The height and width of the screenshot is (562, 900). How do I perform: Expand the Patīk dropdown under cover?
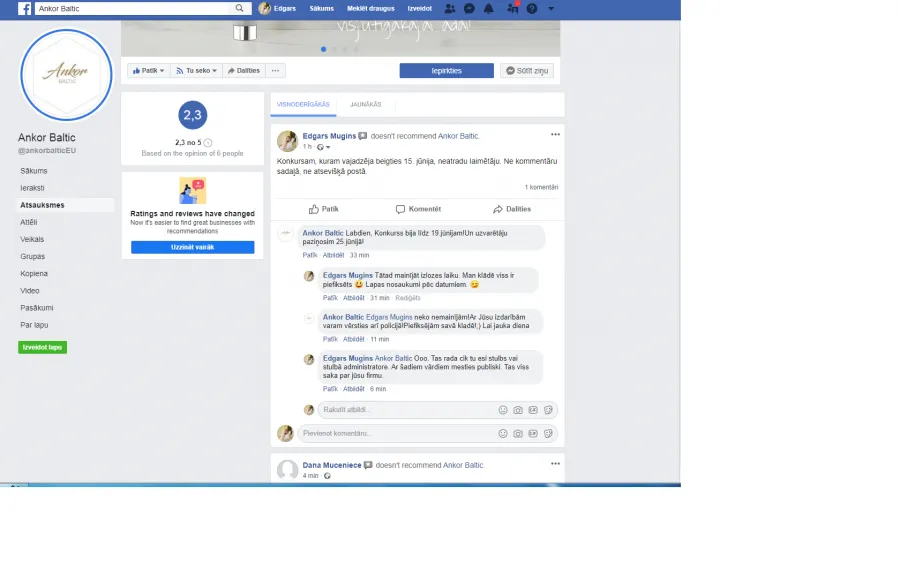(x=149, y=71)
